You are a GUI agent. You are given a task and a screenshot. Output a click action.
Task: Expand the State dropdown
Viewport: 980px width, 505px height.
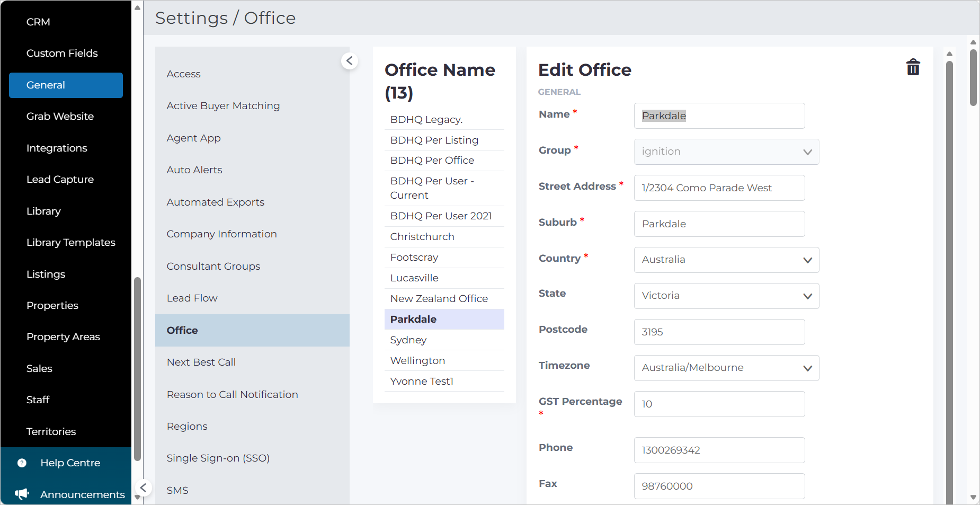pos(726,296)
